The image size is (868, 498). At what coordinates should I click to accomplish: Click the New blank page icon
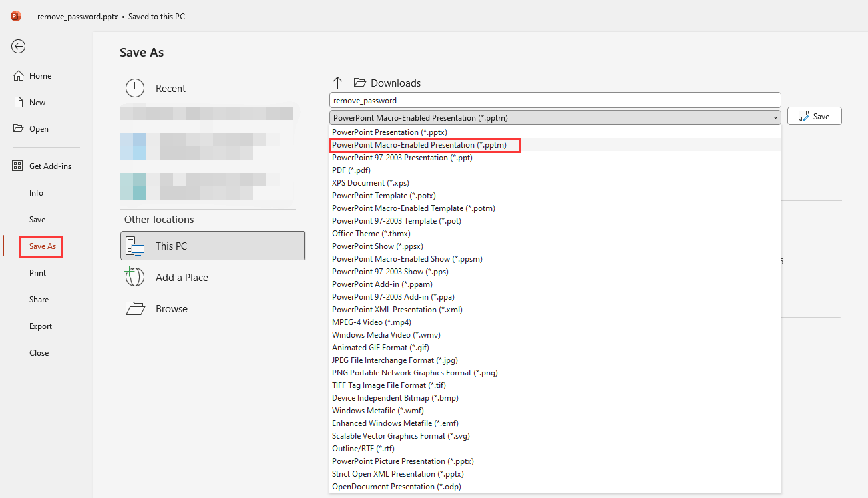point(19,102)
